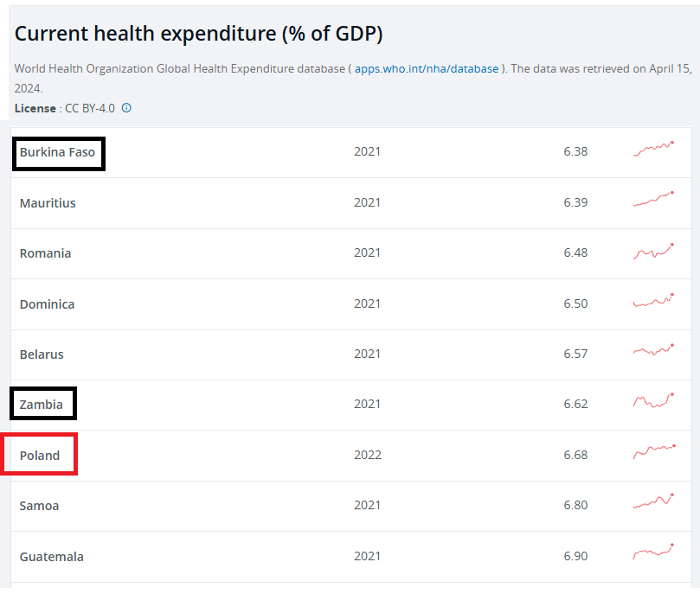The image size is (700, 594).
Task: Open Poland's trend sparkline
Action: [x=653, y=451]
